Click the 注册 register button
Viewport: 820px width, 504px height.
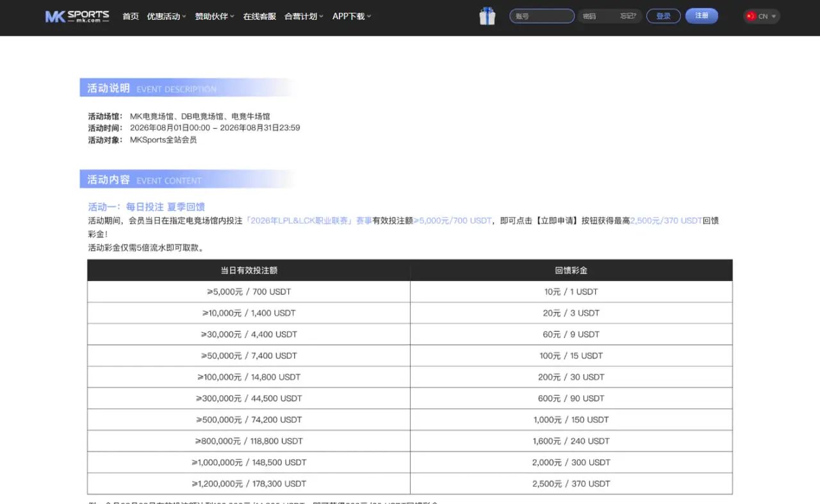coord(701,16)
